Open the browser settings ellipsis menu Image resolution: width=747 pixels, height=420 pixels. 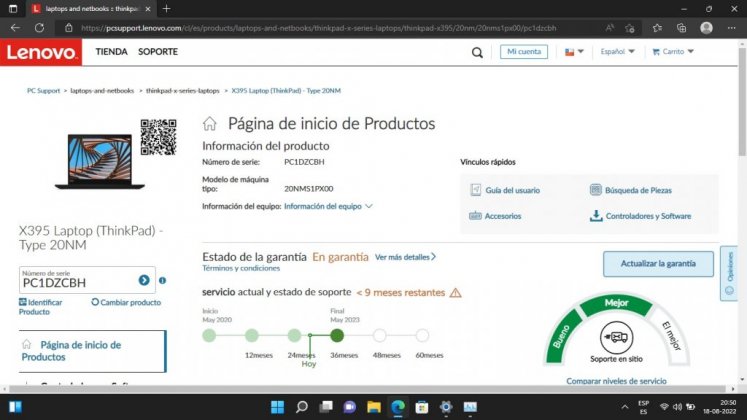point(731,28)
